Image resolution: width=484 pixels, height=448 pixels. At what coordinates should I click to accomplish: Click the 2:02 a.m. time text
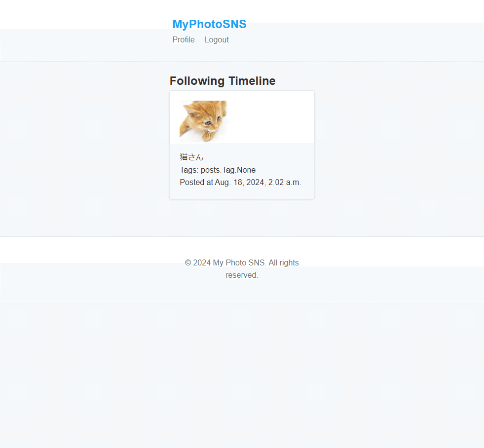coord(284,182)
